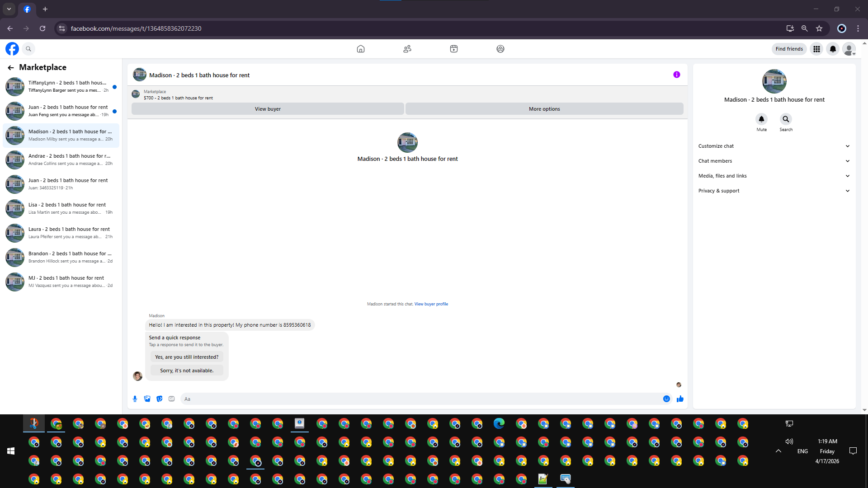Click the View buyer button
This screenshot has width=868, height=488.
click(268, 109)
